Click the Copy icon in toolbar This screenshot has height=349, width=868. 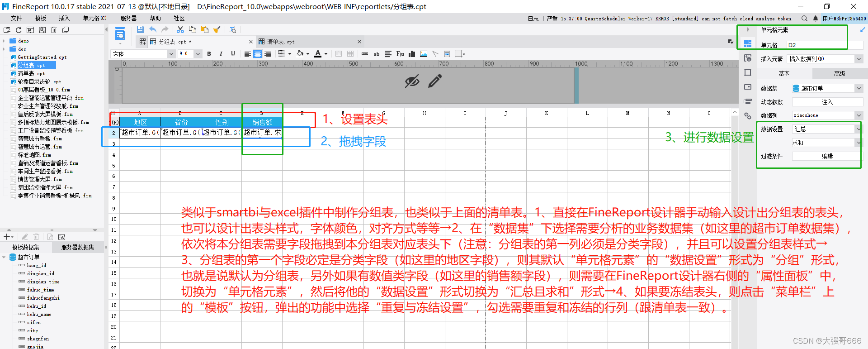pos(193,29)
